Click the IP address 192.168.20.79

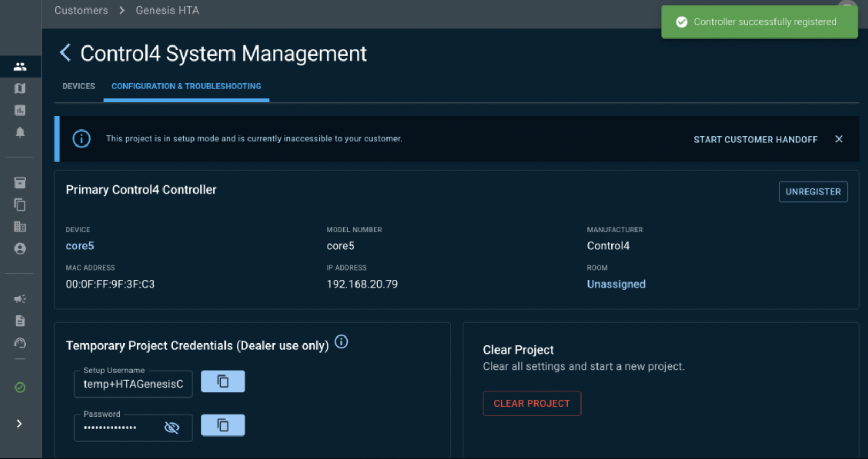tap(362, 284)
